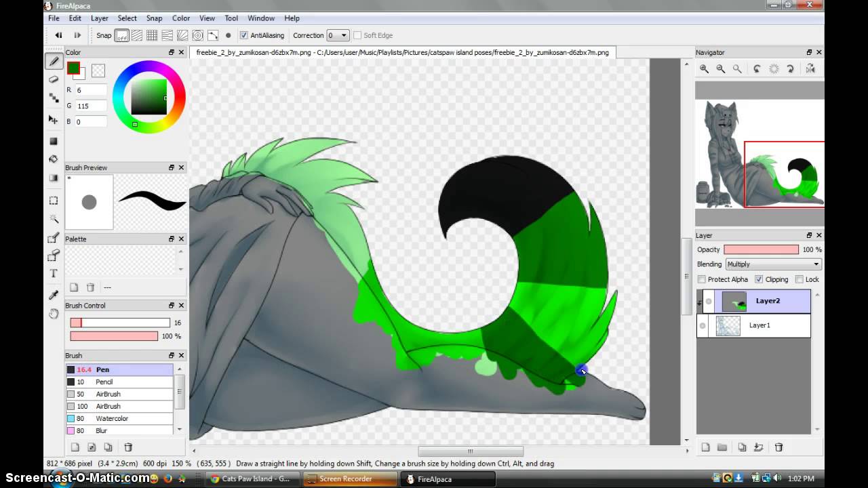The width and height of the screenshot is (868, 488).
Task: Float the Layer panel
Action: 809,235
